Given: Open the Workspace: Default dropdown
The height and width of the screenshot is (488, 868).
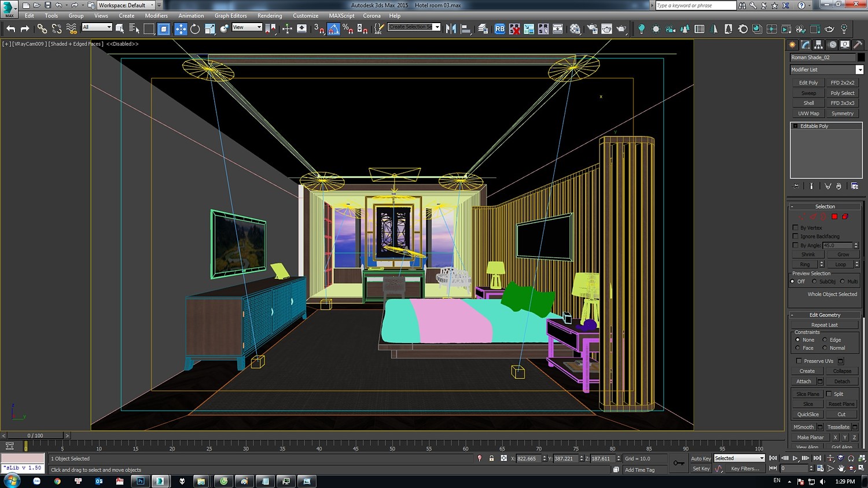Looking at the screenshot, I should pos(126,5).
